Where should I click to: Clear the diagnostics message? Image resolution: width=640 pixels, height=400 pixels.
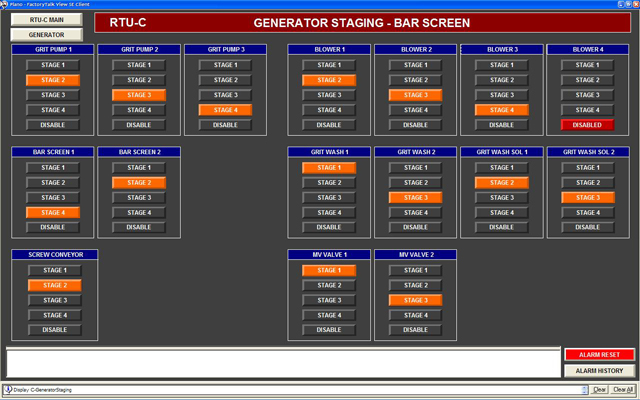coord(600,389)
